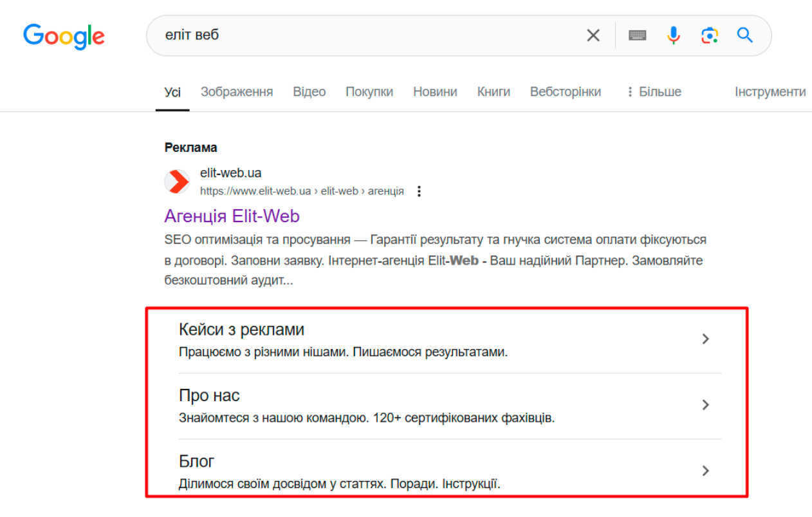Open the 'Новини' tab
This screenshot has height=517, width=812.
coord(435,92)
